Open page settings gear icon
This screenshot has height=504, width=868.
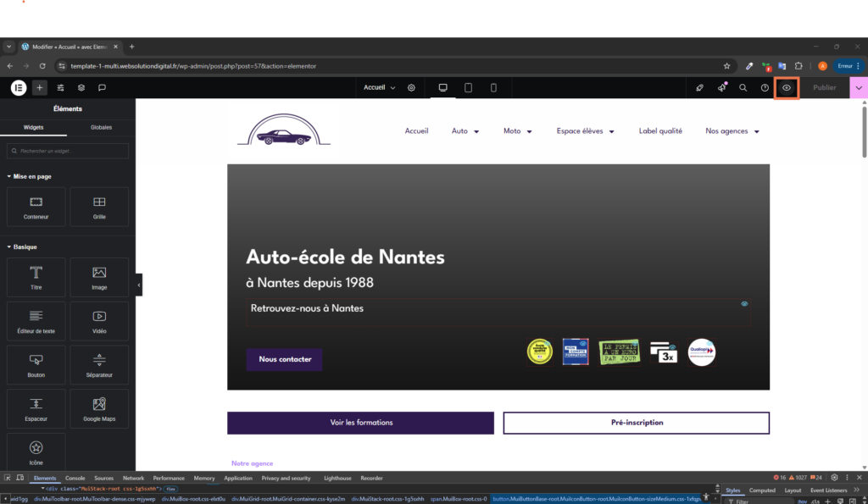(411, 87)
